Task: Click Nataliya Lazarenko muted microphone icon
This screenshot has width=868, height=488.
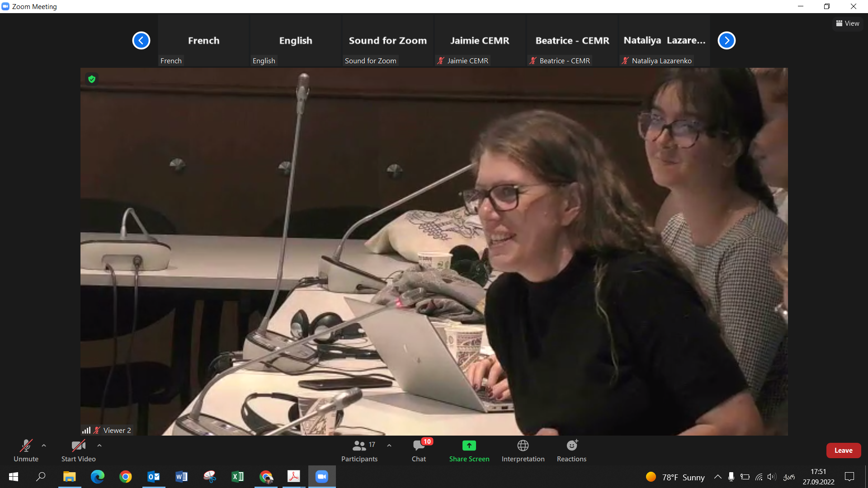Action: (625, 61)
